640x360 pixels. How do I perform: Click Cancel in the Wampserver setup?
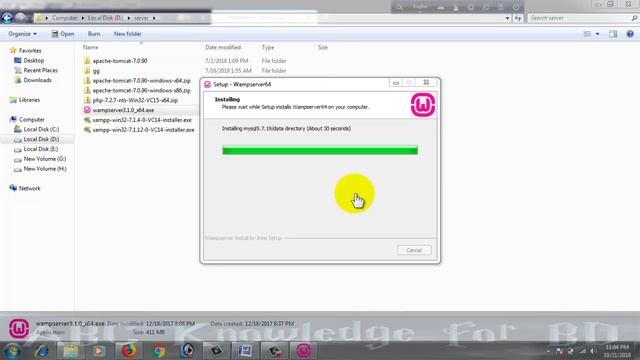click(414, 250)
